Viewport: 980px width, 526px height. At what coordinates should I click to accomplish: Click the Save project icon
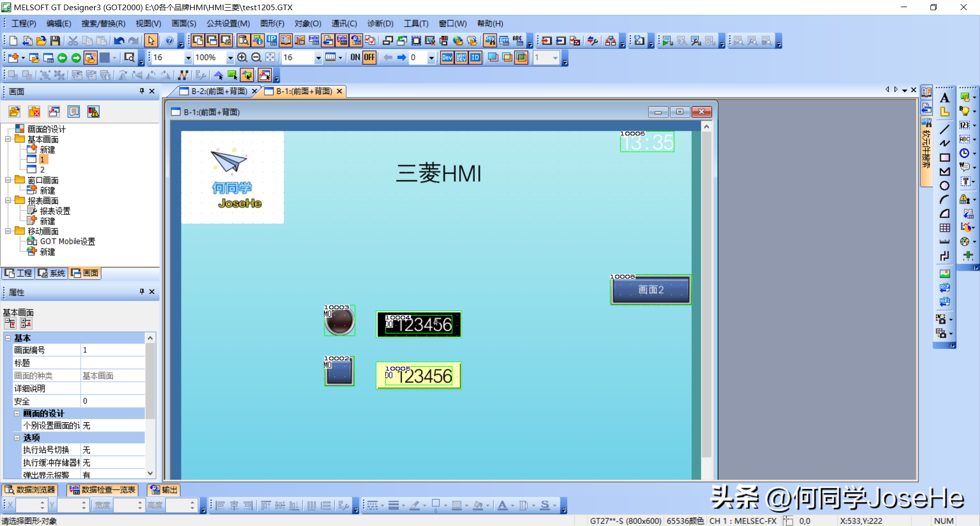55,41
